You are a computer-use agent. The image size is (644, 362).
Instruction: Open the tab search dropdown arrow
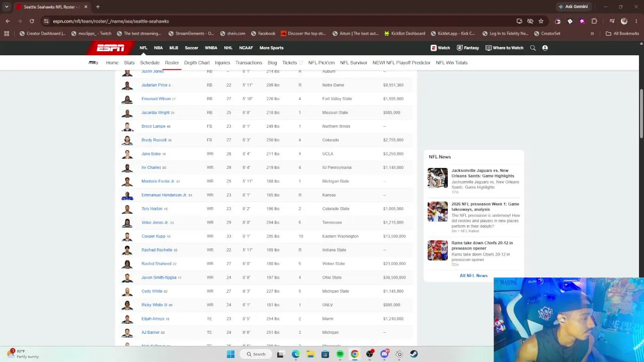[7, 7]
